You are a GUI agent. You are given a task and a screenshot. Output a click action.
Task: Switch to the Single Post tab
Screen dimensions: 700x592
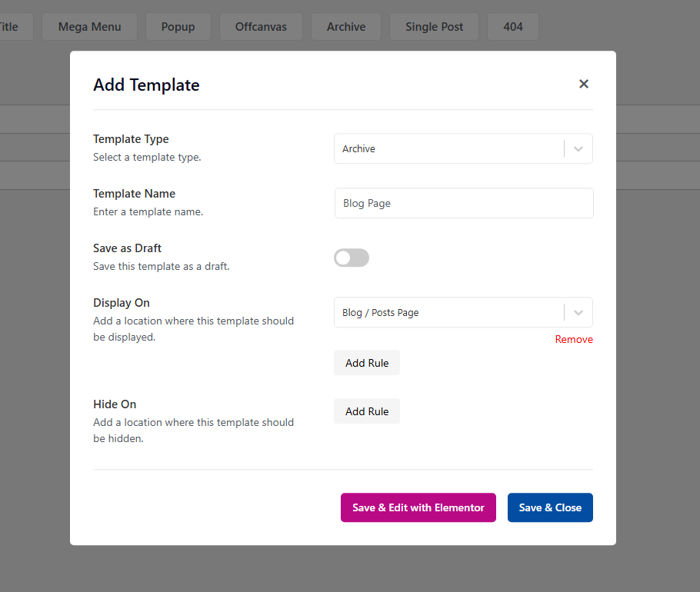click(x=434, y=27)
